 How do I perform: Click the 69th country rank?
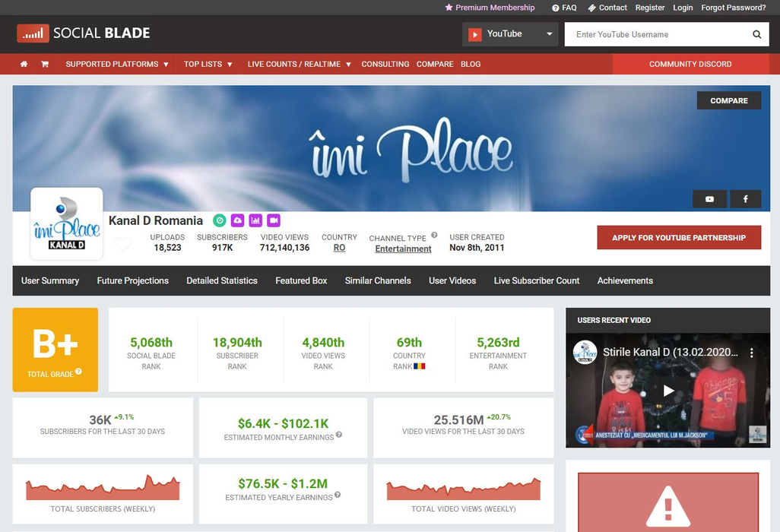(409, 343)
